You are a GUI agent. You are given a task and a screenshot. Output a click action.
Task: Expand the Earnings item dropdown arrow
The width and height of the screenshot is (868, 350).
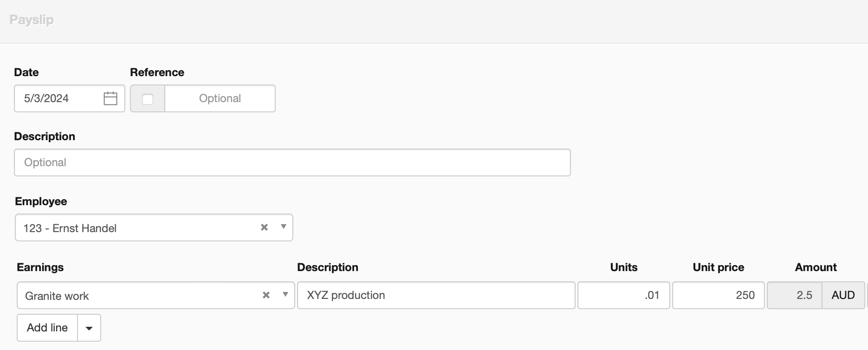[285, 295]
